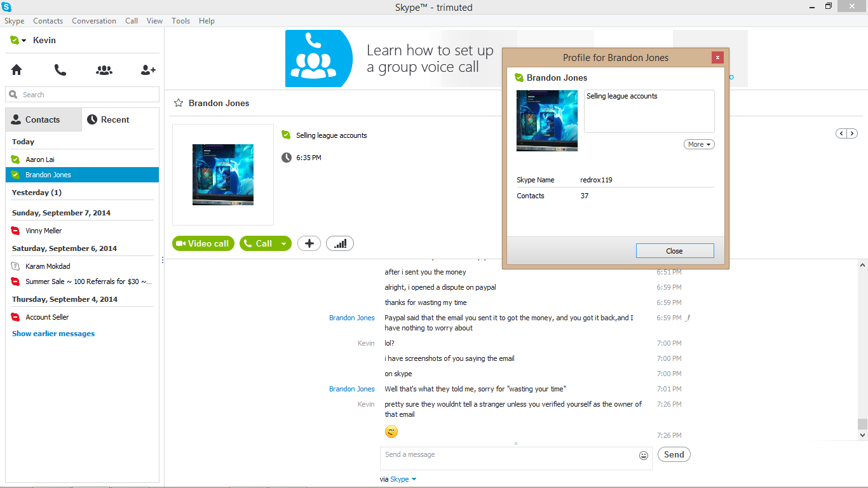
Task: Go to Skype Home icon
Action: coord(17,71)
